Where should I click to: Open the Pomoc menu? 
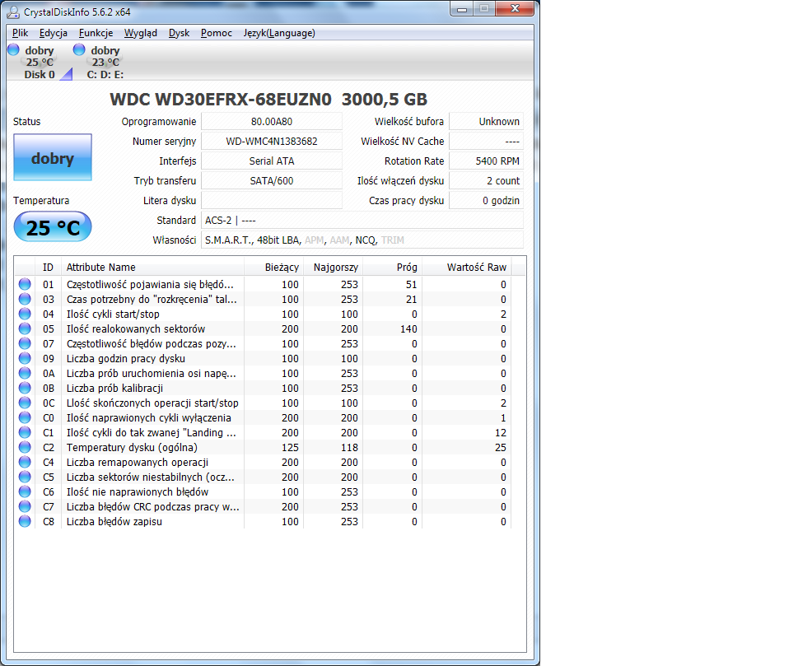tap(217, 33)
